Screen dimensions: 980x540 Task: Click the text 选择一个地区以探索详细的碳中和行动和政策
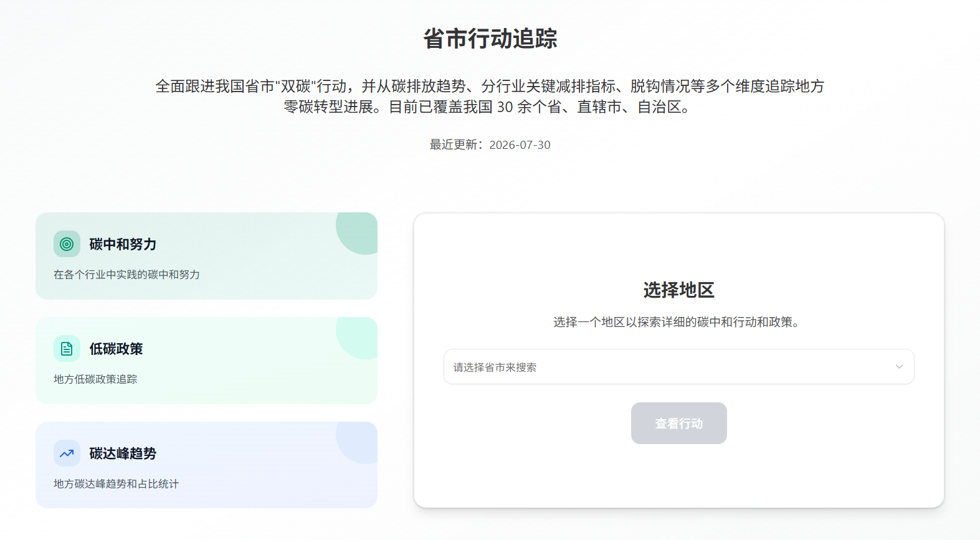tap(678, 322)
